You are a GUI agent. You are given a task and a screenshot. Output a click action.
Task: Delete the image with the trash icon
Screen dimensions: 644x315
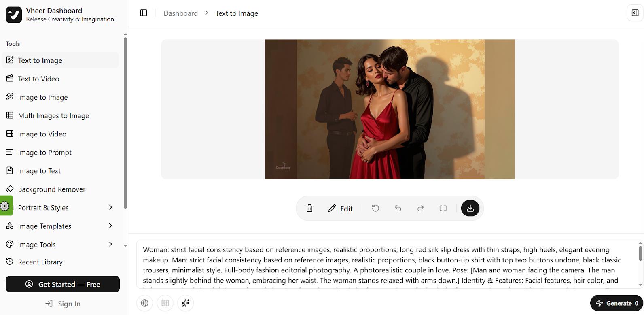pyautogui.click(x=309, y=208)
